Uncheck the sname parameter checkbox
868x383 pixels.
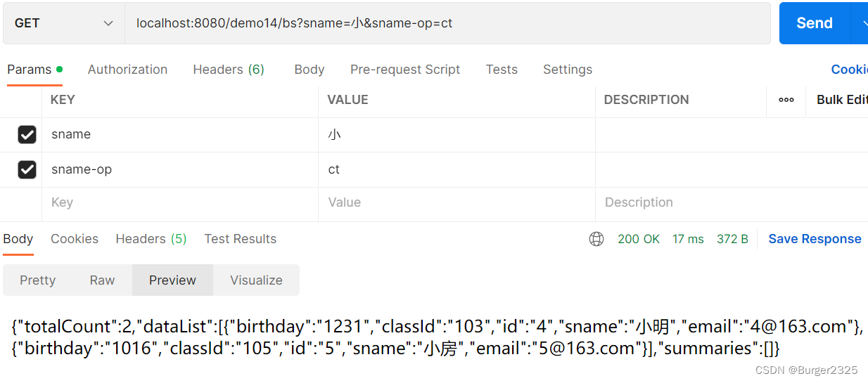click(x=27, y=135)
